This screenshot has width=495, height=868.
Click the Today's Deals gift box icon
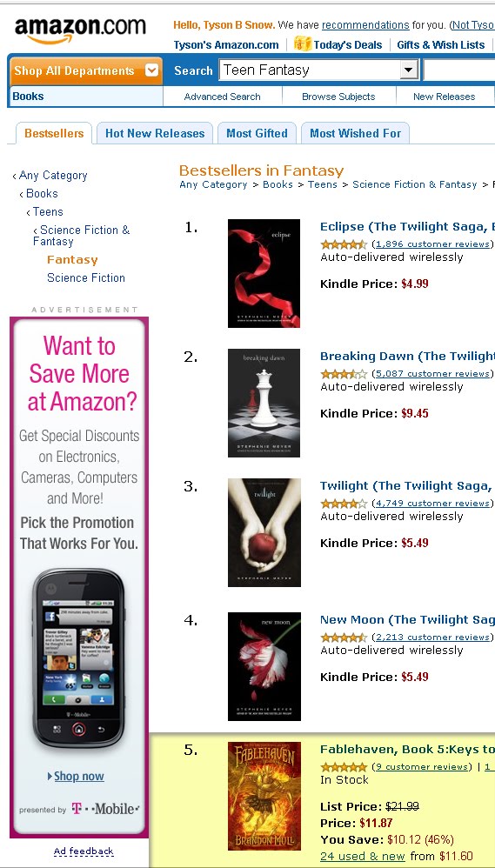pyautogui.click(x=303, y=43)
